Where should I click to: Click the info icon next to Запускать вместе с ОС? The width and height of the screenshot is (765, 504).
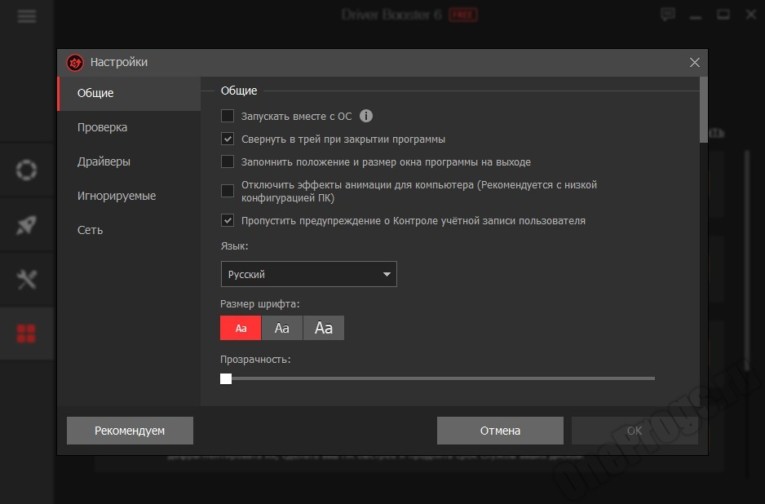tap(366, 116)
